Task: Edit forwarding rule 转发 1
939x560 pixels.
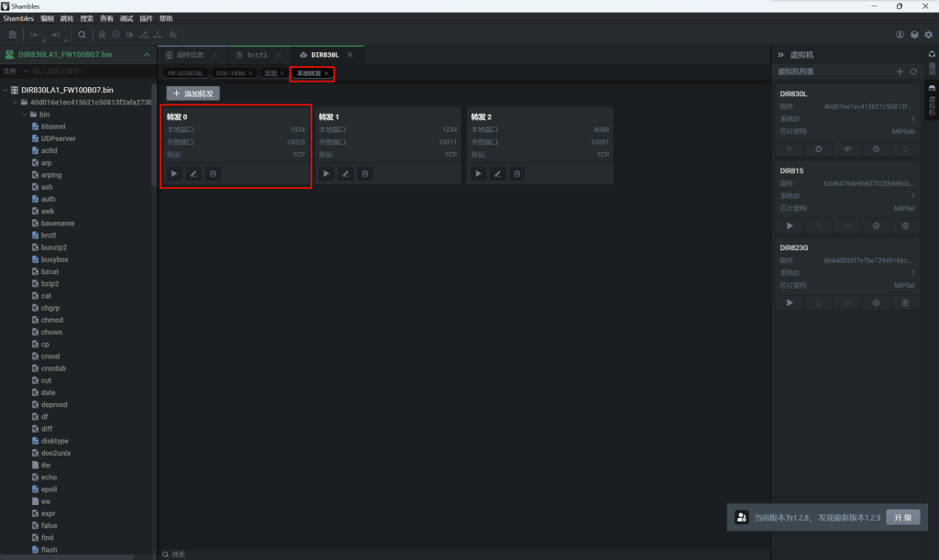Action: click(x=346, y=173)
